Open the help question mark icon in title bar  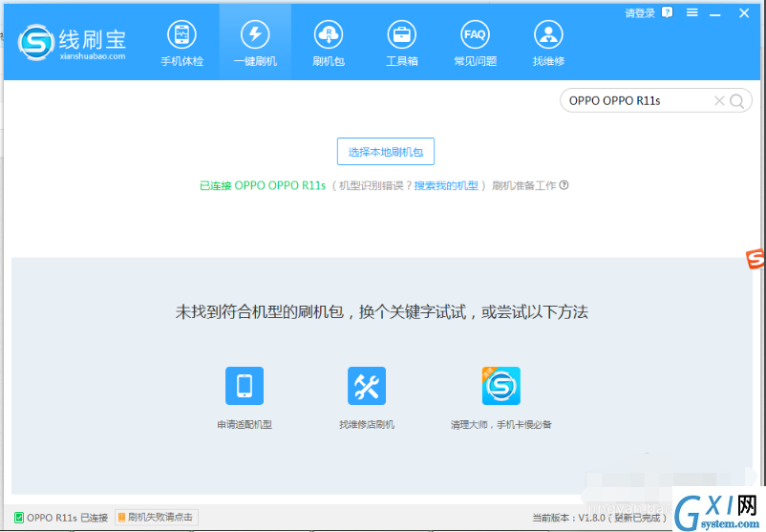point(667,12)
